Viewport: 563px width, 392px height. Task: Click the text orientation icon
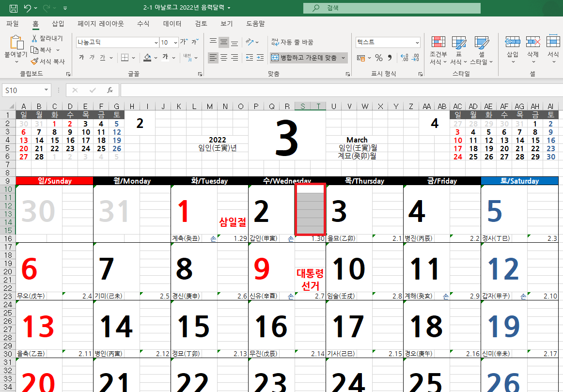[250, 42]
